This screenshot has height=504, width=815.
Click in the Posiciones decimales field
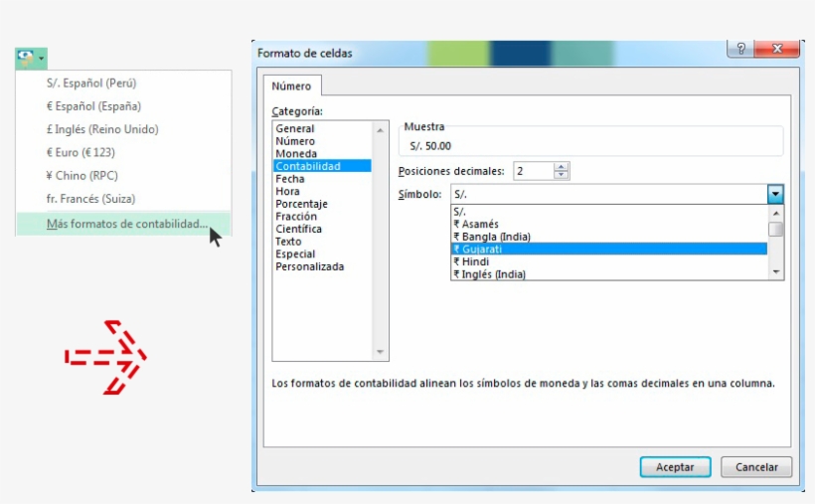[534, 171]
